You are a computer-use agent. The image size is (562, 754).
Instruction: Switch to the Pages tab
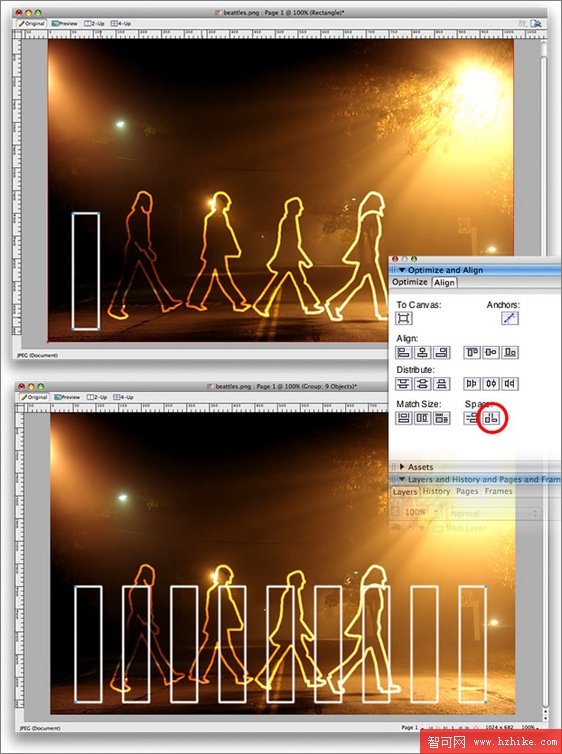(467, 491)
